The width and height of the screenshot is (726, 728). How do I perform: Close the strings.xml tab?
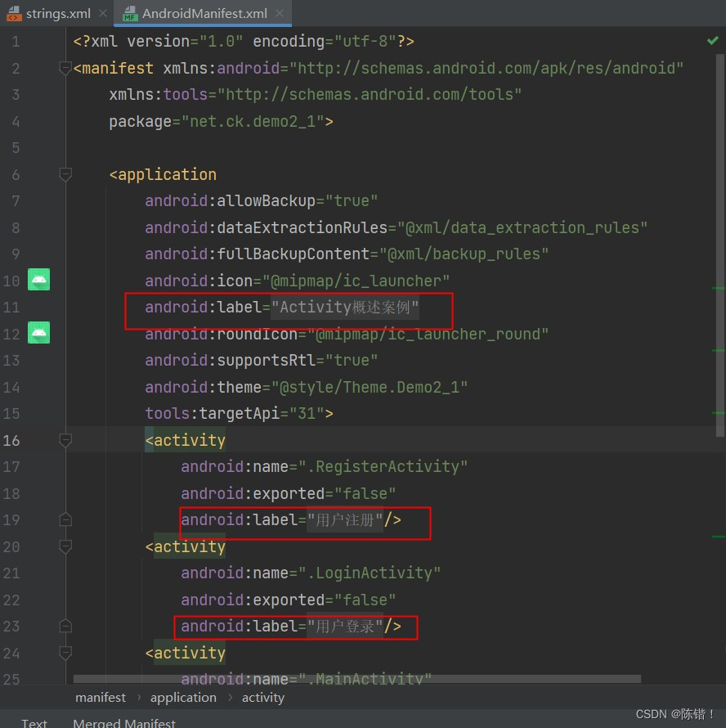(x=103, y=13)
